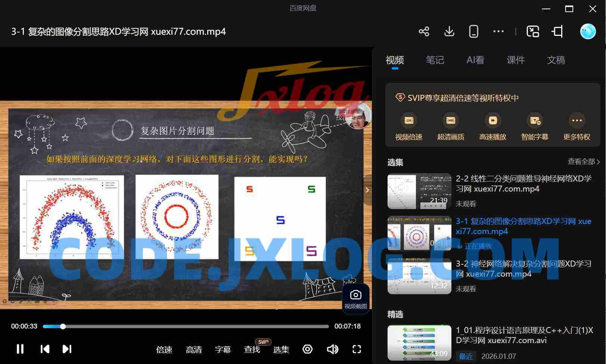Open the three-dot more options menu
This screenshot has height=364, width=606.
click(x=498, y=31)
